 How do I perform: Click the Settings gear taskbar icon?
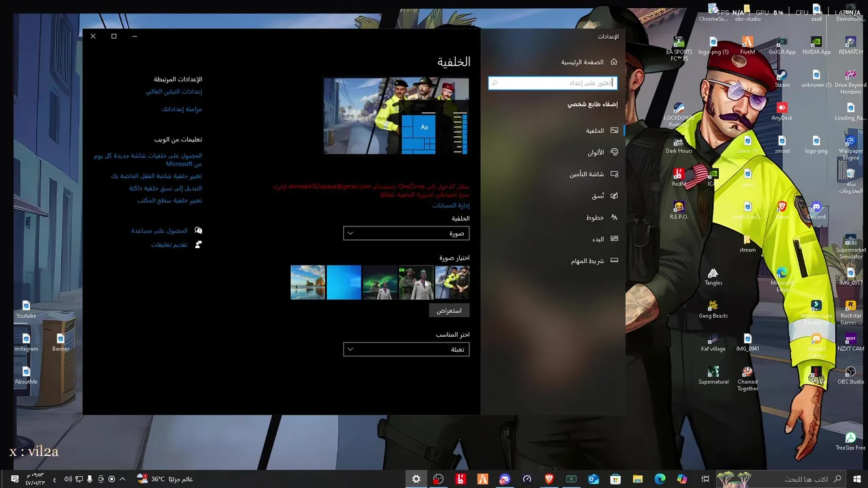(416, 479)
